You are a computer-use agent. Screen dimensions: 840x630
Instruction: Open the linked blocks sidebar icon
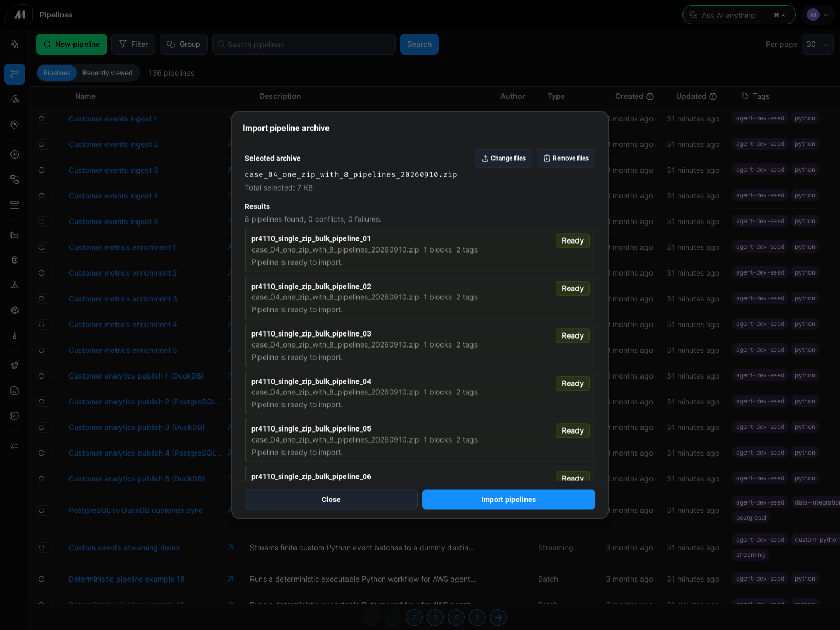[x=15, y=180]
